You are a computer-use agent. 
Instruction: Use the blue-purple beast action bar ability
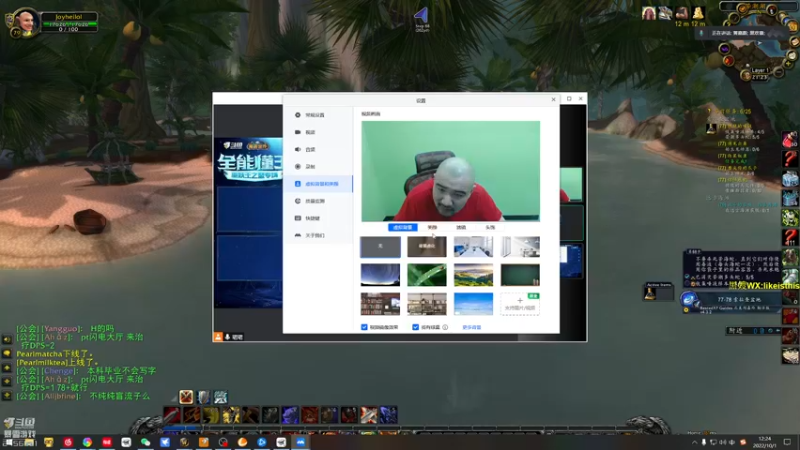[x=290, y=415]
